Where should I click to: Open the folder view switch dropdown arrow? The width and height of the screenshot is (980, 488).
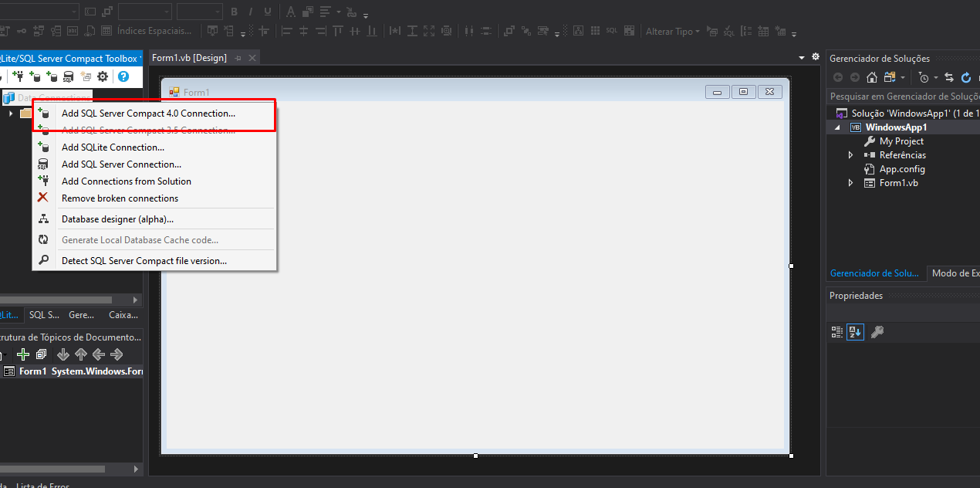pos(903,77)
